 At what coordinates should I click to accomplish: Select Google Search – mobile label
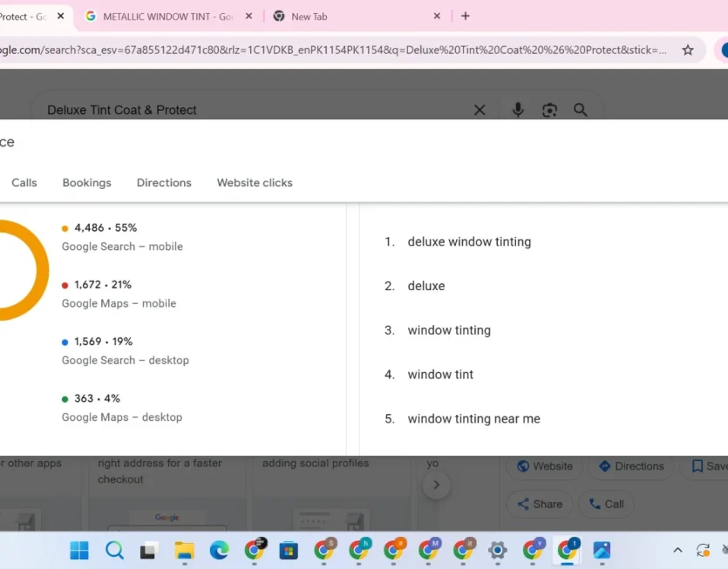pyautogui.click(x=122, y=247)
